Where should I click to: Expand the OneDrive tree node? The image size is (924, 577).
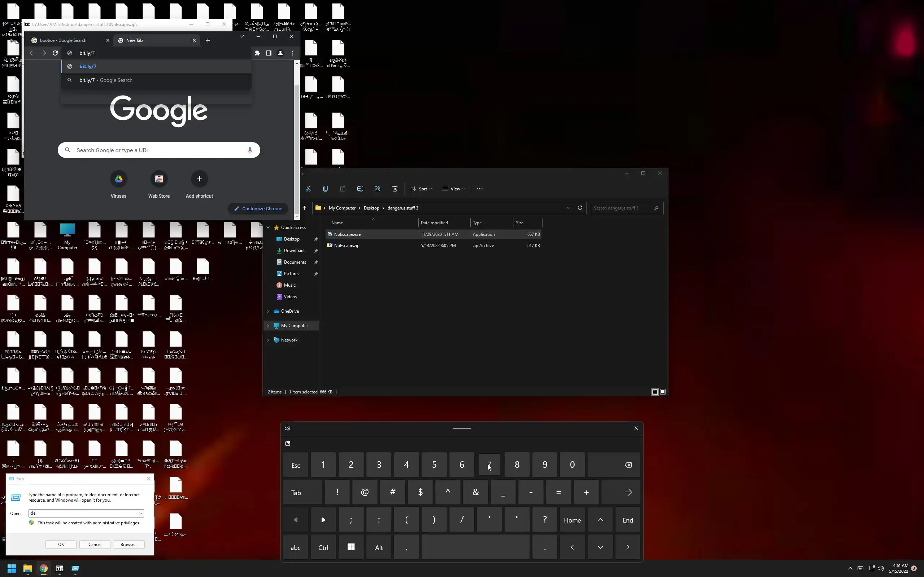point(268,311)
